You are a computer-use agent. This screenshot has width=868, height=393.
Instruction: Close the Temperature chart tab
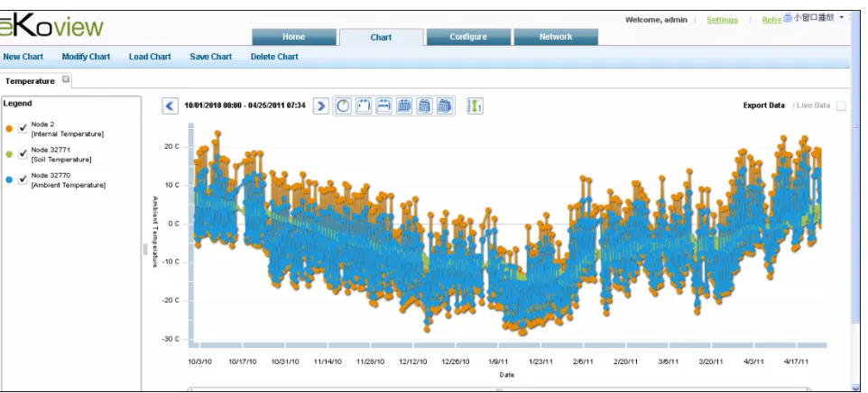[x=66, y=79]
